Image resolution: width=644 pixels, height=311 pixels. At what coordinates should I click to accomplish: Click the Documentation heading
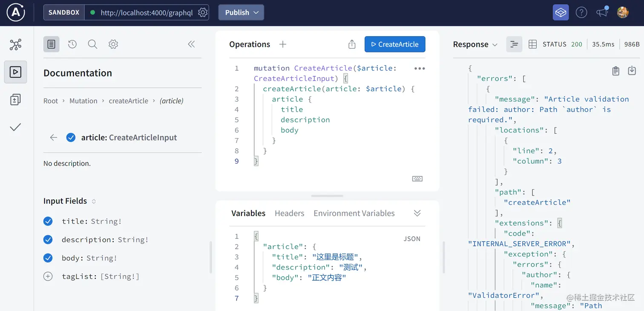click(x=78, y=73)
